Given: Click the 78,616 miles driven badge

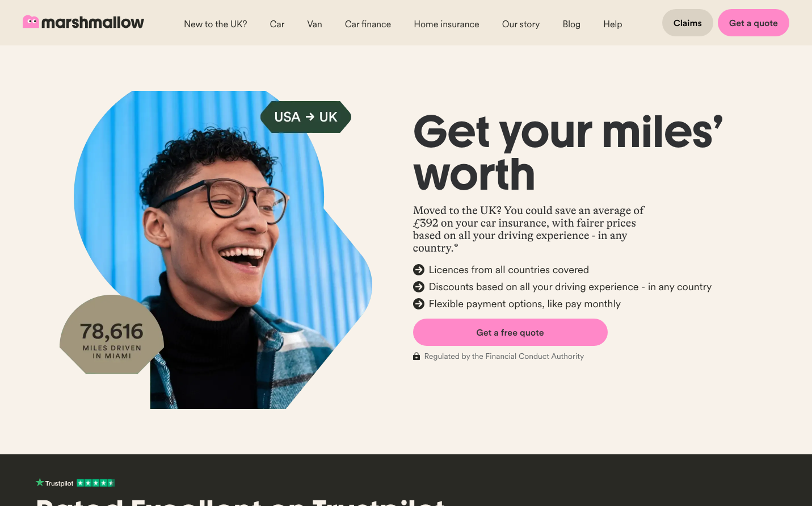Looking at the screenshot, I should pos(112,334).
